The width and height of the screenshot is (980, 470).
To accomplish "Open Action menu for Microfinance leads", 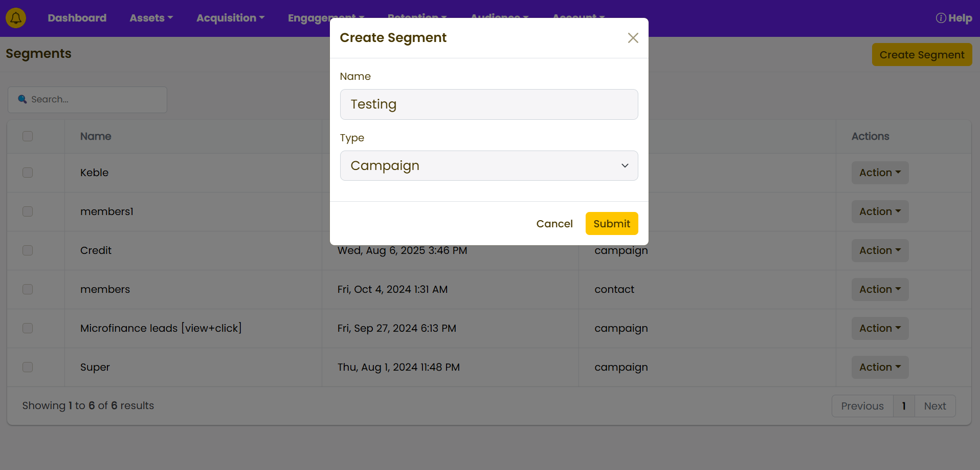I will click(879, 328).
